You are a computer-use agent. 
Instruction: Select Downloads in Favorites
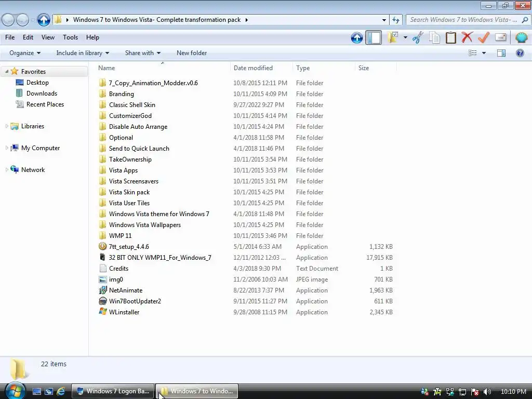pos(37,94)
